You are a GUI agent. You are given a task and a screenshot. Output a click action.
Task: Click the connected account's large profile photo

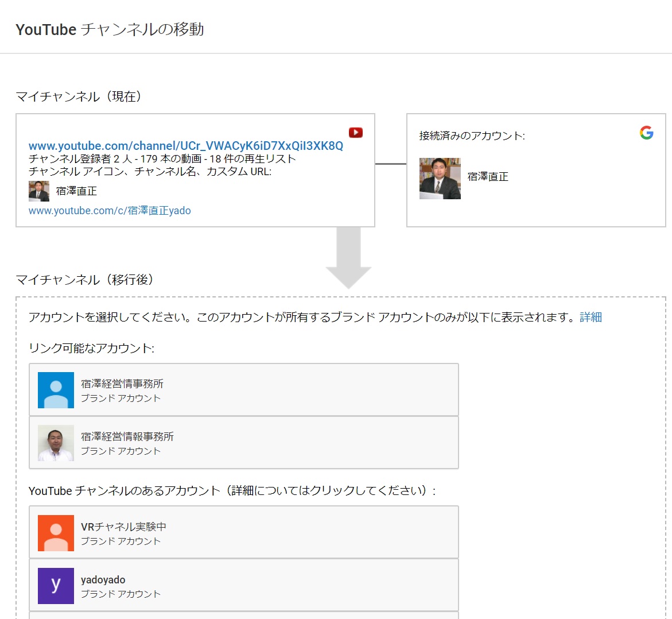point(440,179)
